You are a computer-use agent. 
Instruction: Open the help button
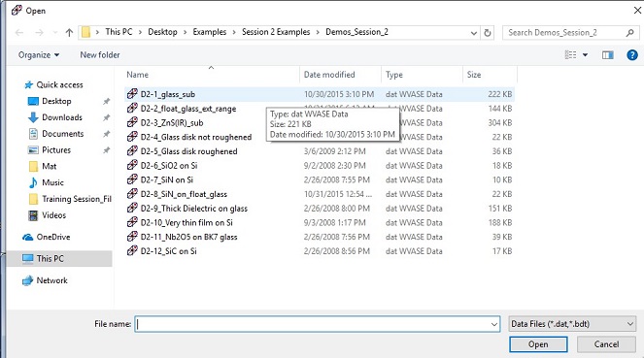(632, 55)
